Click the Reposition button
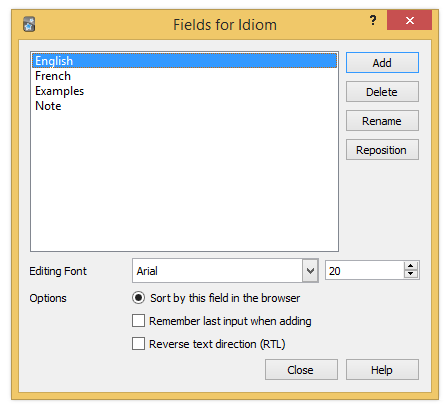Viewport: 448px width, 408px height. (382, 150)
